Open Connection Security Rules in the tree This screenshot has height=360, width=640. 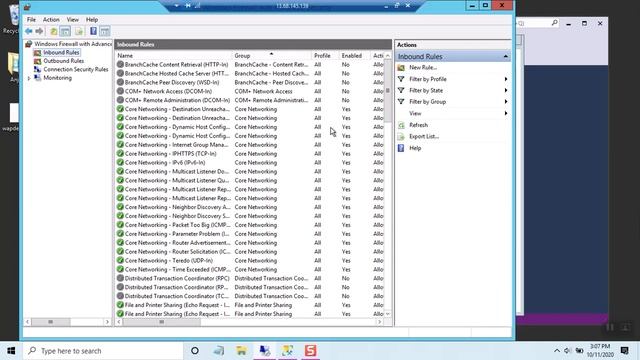[76, 69]
